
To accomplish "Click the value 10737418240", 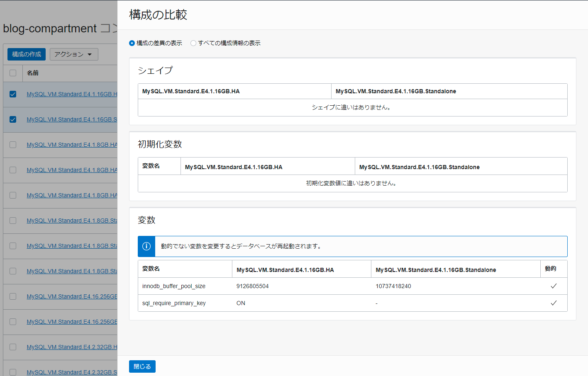I will [x=393, y=286].
